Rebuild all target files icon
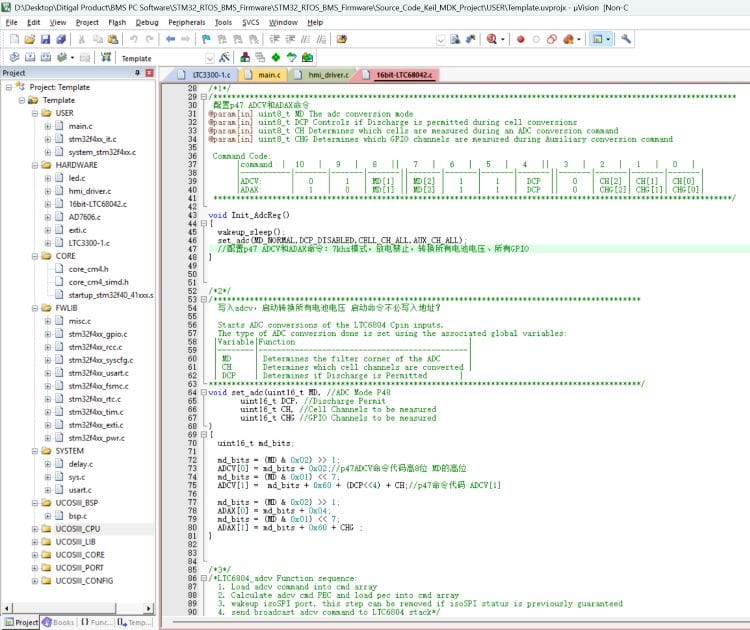 click(x=45, y=57)
